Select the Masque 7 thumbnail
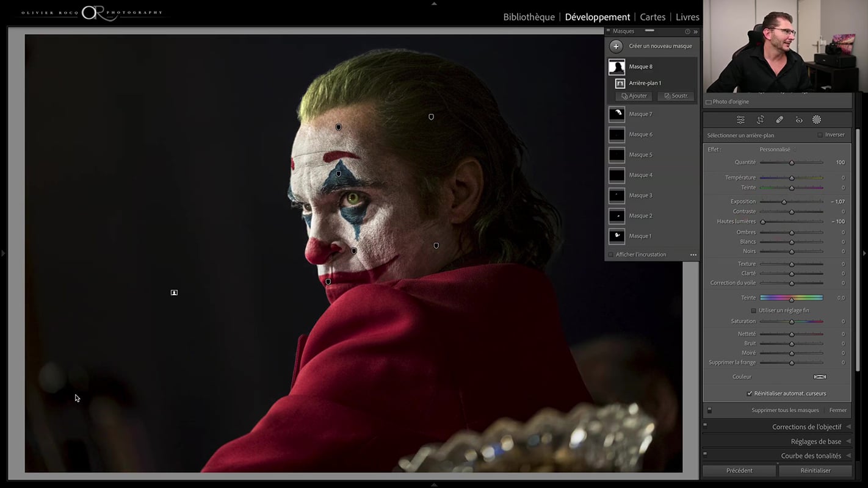The width and height of the screenshot is (868, 488). click(617, 114)
